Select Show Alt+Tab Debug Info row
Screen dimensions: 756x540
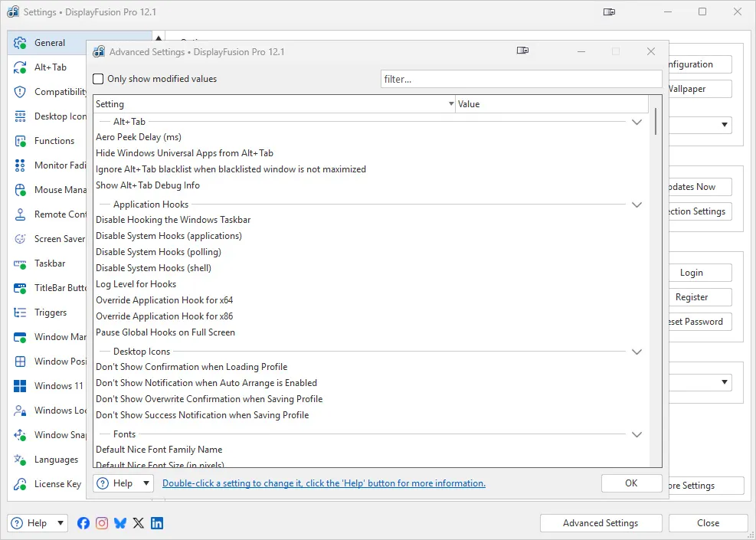click(x=371, y=185)
